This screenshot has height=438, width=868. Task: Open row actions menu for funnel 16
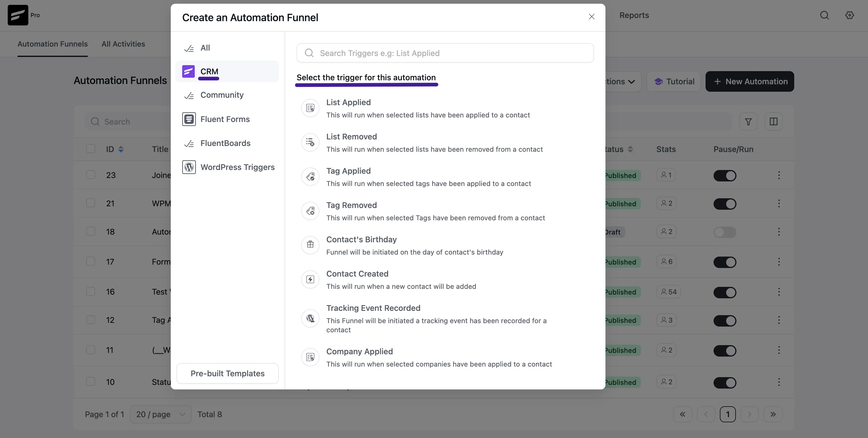click(779, 291)
